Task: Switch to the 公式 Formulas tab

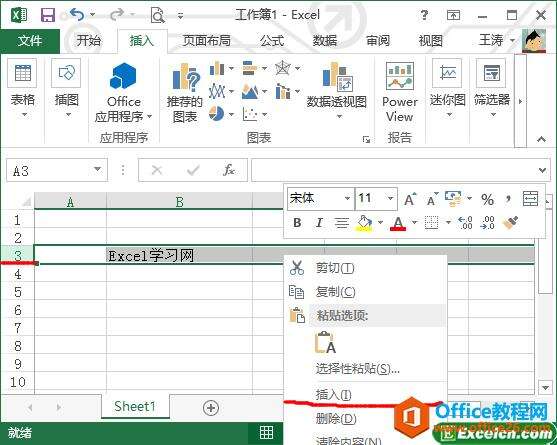Action: point(272,41)
